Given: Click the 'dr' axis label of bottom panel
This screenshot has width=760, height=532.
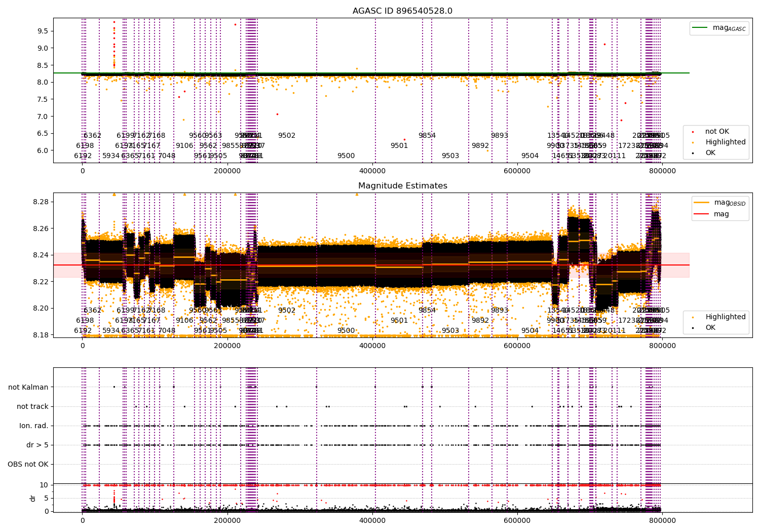Looking at the screenshot, I should 33,498.
